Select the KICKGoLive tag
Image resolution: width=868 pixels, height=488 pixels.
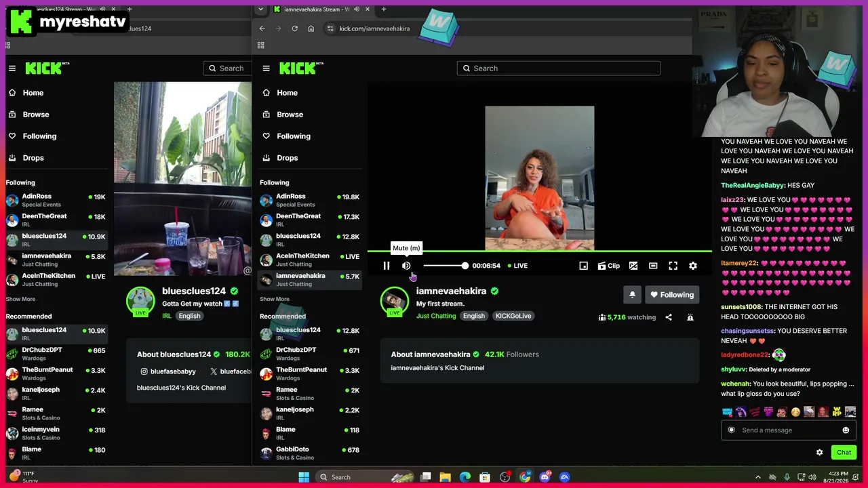point(513,316)
